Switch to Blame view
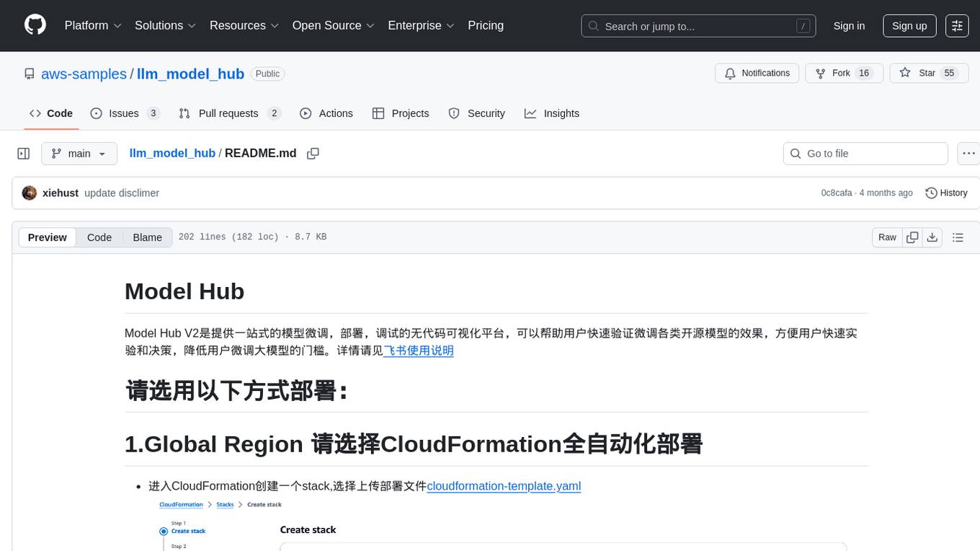Image resolution: width=980 pixels, height=551 pixels. coord(147,237)
